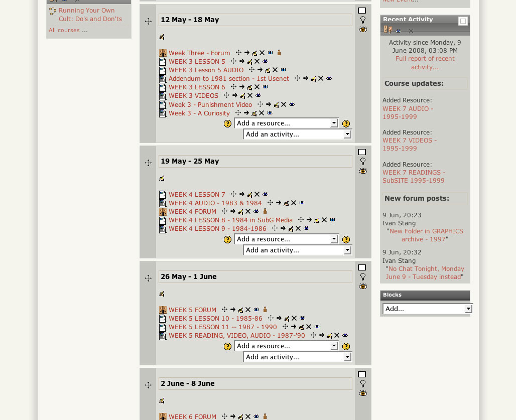
Task: Go to All courses link
Action: point(68,30)
